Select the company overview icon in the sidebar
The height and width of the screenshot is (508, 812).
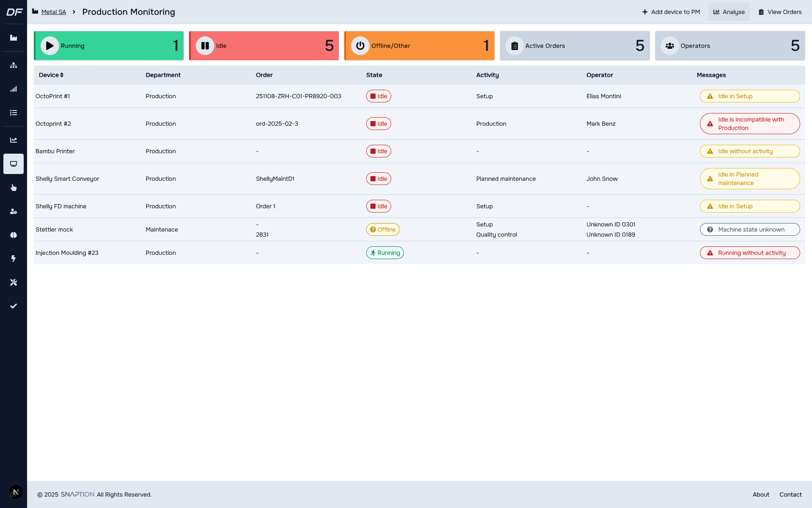pyautogui.click(x=14, y=38)
